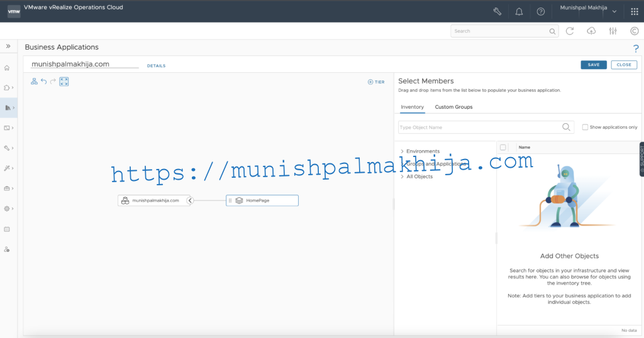Open the wrench tools icon in header

click(x=497, y=11)
